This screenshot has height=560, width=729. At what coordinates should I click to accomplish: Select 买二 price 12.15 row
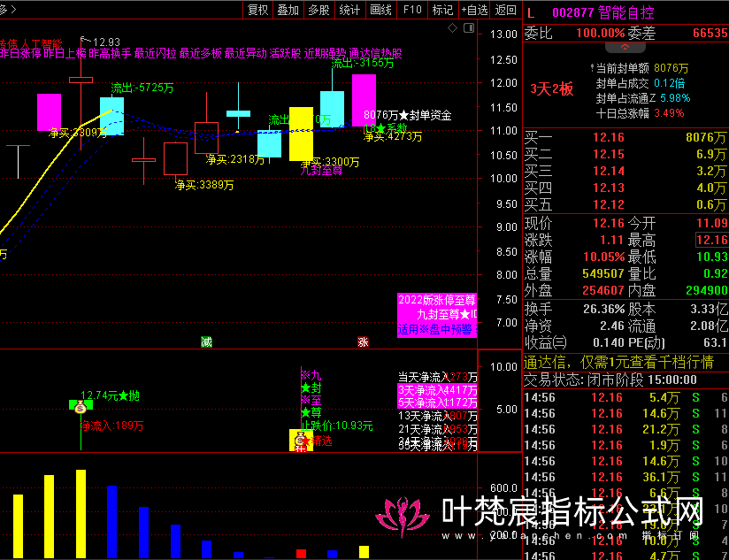tap(625, 154)
